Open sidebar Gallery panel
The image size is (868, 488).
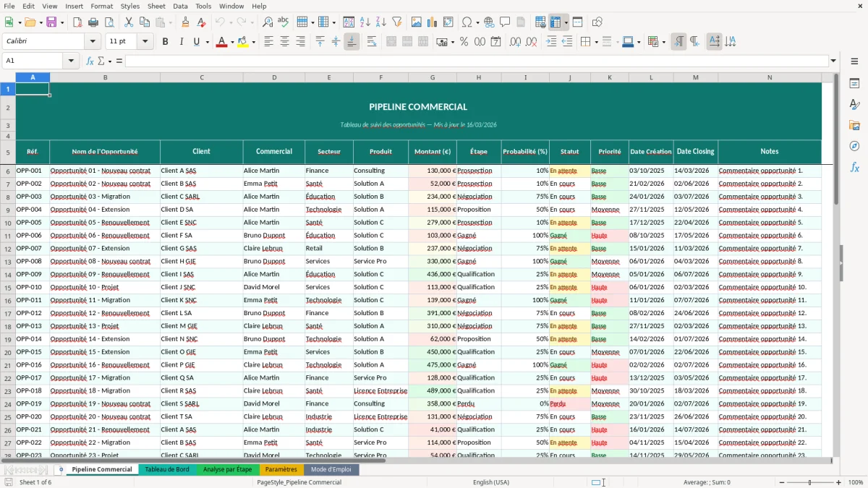[854, 126]
